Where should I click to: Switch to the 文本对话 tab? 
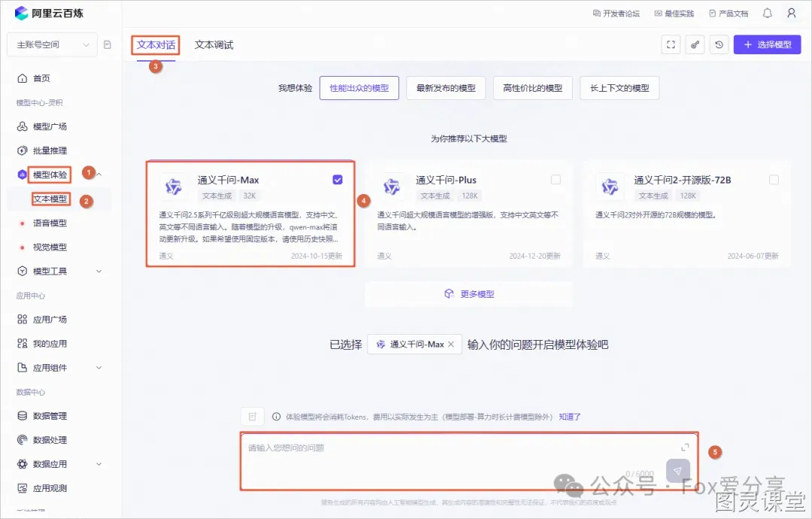coord(156,45)
